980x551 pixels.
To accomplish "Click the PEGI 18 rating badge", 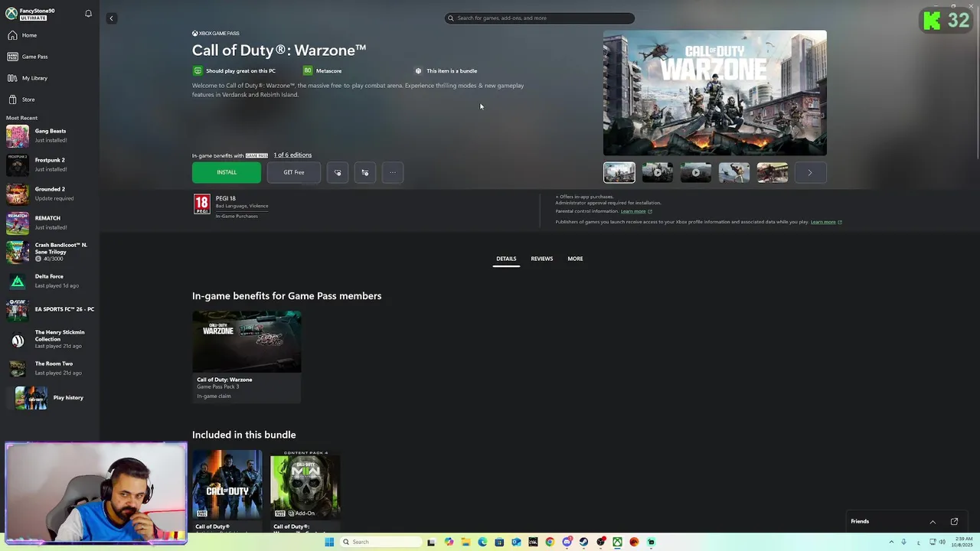I will [x=202, y=204].
